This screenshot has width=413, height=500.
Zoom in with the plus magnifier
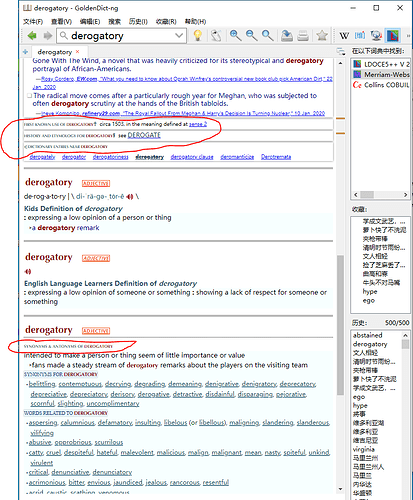[235, 35]
